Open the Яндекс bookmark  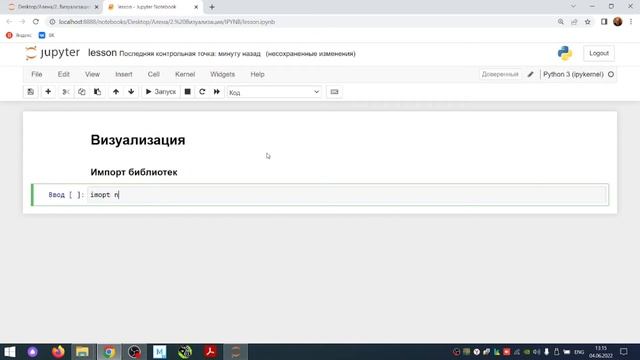tap(19, 36)
